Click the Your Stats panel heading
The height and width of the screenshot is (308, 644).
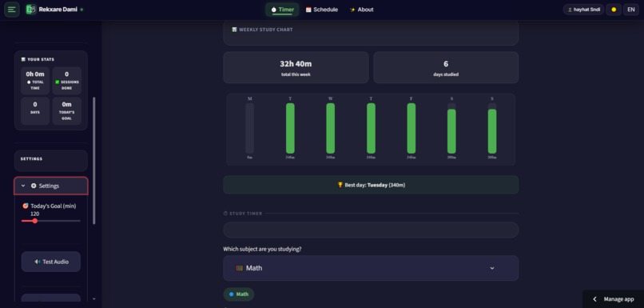point(41,59)
